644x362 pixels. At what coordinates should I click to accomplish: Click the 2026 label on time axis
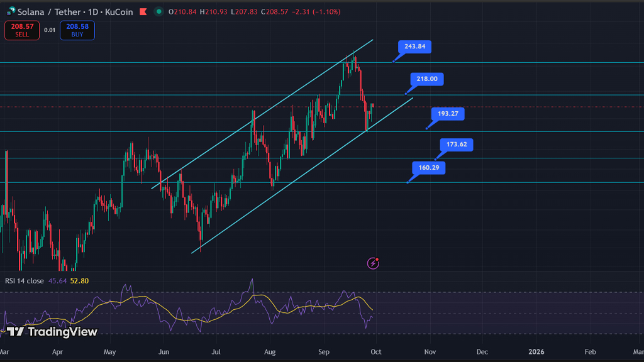pyautogui.click(x=536, y=352)
